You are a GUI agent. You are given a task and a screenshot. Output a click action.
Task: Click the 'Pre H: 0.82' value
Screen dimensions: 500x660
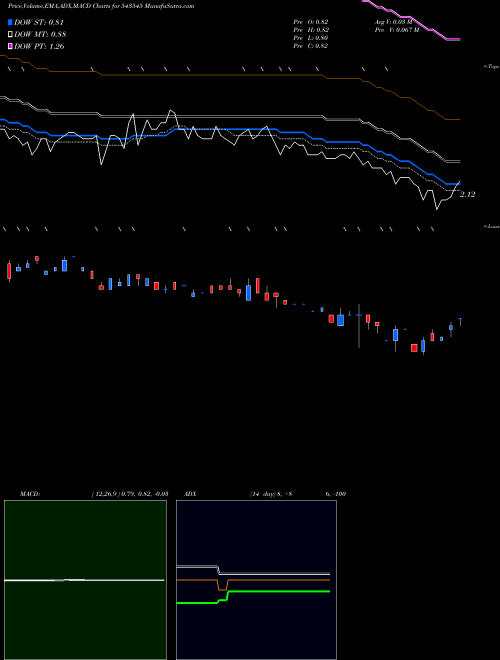311,30
